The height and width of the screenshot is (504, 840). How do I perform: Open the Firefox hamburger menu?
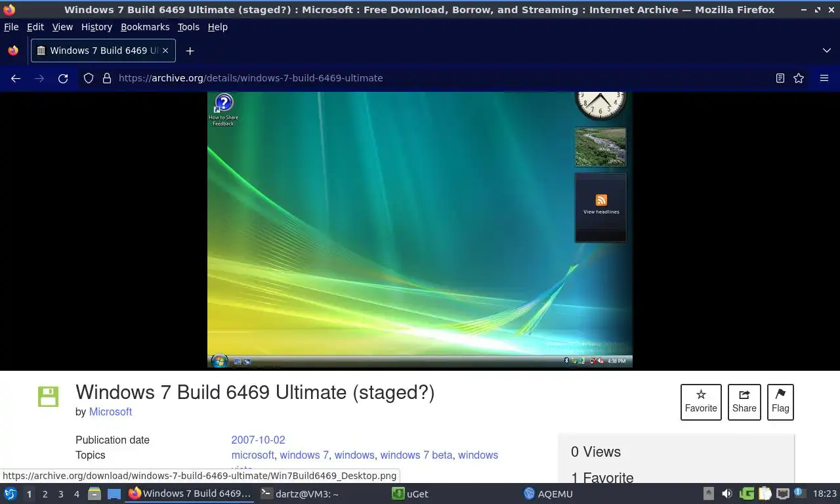(824, 78)
